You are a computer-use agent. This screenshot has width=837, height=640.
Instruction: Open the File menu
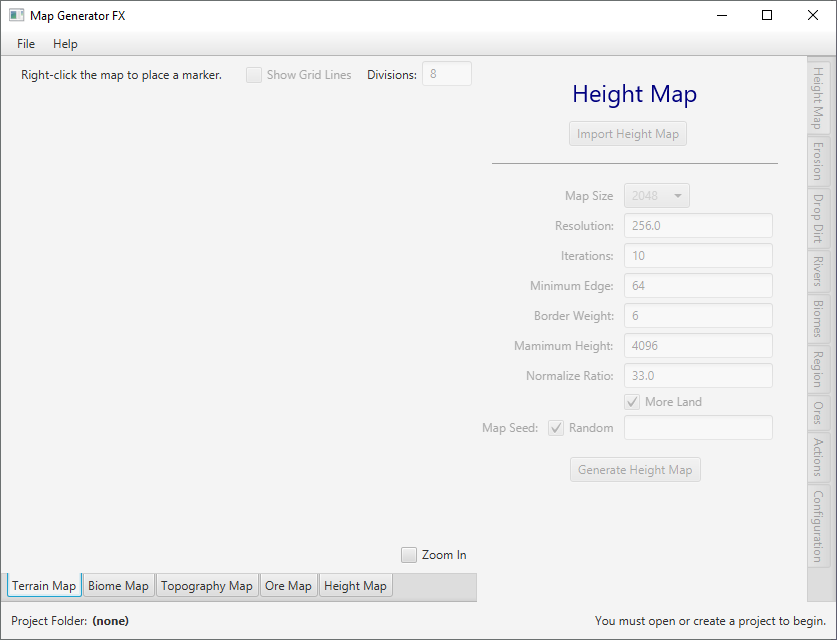pos(26,44)
